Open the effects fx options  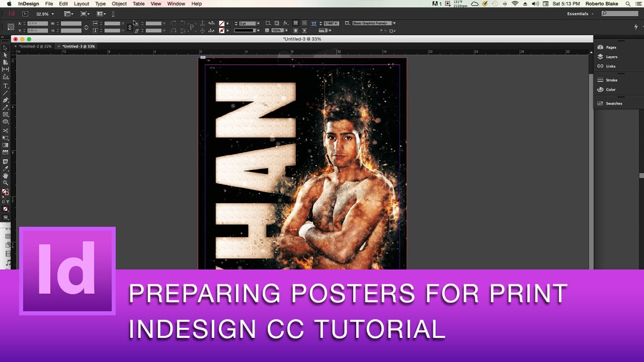(286, 23)
